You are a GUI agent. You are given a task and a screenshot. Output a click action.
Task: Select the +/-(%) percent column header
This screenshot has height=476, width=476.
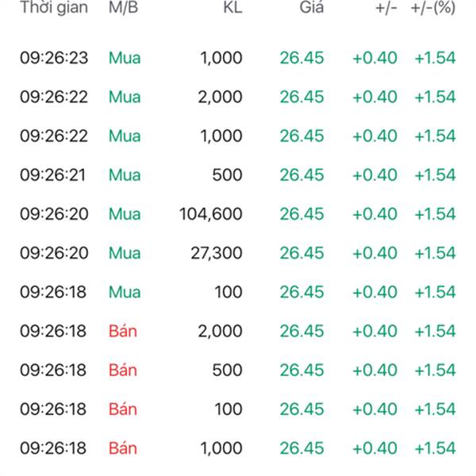(433, 8)
